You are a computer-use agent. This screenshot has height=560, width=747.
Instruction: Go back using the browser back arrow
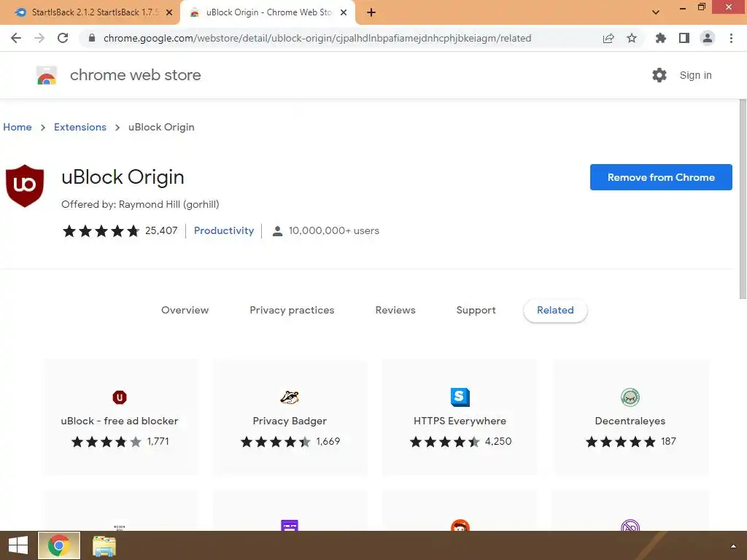[16, 38]
